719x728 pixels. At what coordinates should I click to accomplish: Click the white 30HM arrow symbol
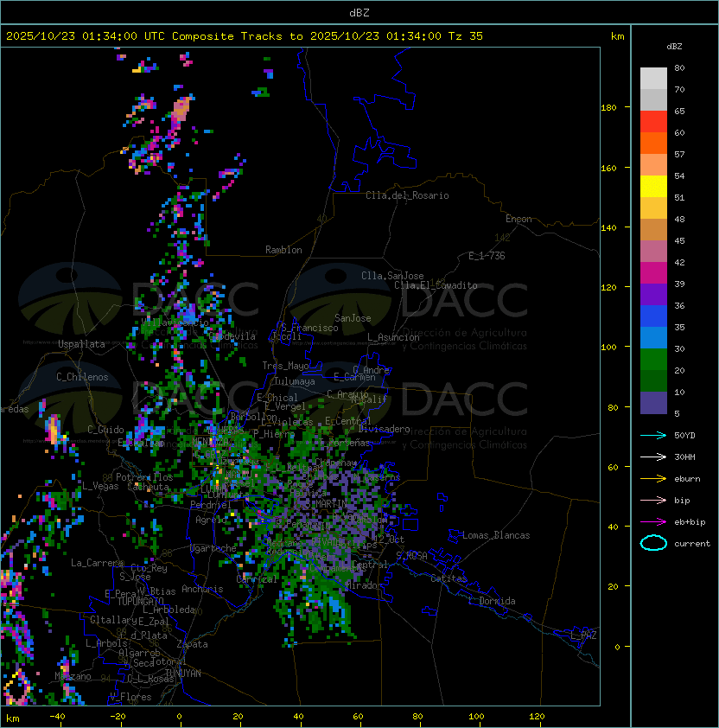pyautogui.click(x=653, y=457)
